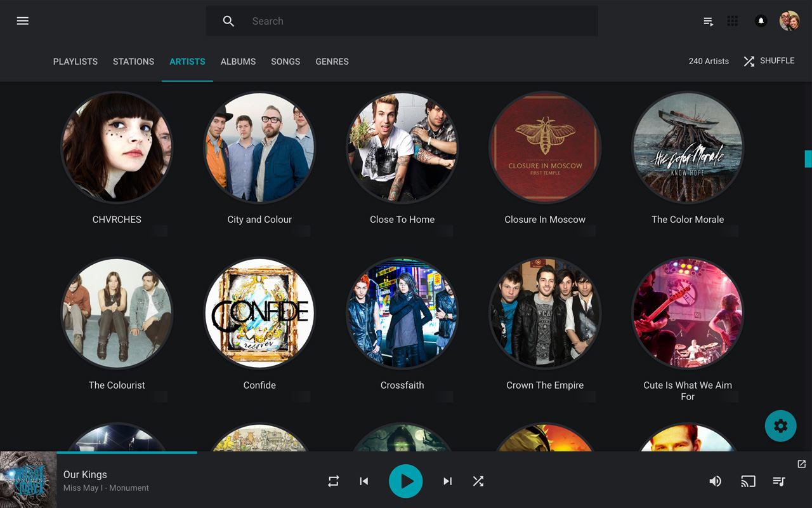Open the Closure In Moscow artist image
The width and height of the screenshot is (812, 508).
545,147
